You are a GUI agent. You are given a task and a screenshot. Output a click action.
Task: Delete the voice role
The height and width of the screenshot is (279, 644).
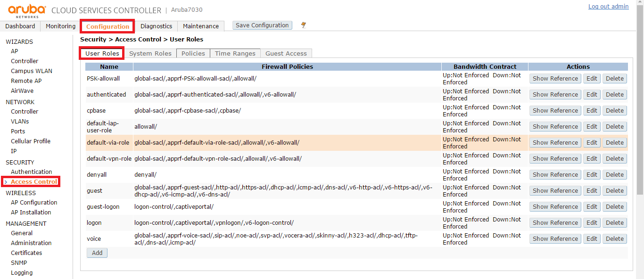(615, 238)
